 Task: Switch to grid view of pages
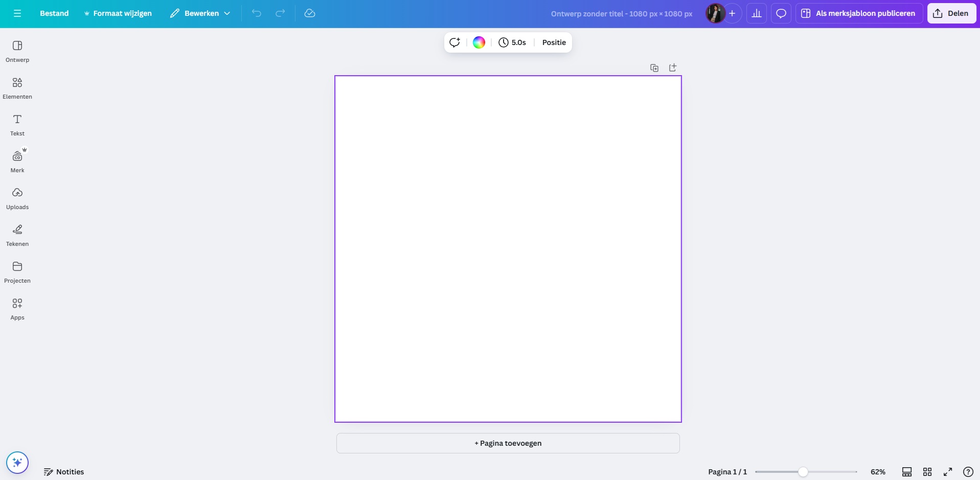[x=927, y=472]
